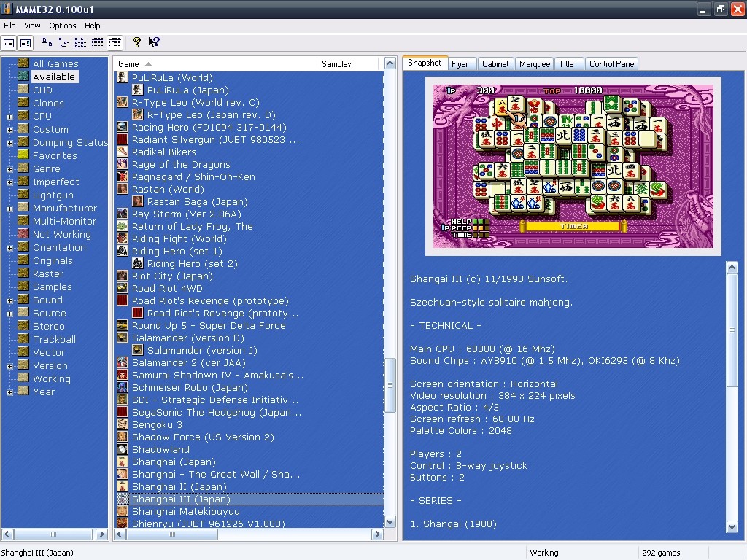
Task: Click game list scroll up arrow
Action: click(x=390, y=63)
